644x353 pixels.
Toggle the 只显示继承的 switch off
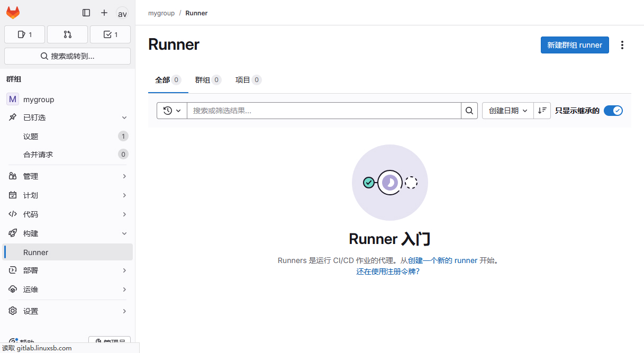pos(613,111)
